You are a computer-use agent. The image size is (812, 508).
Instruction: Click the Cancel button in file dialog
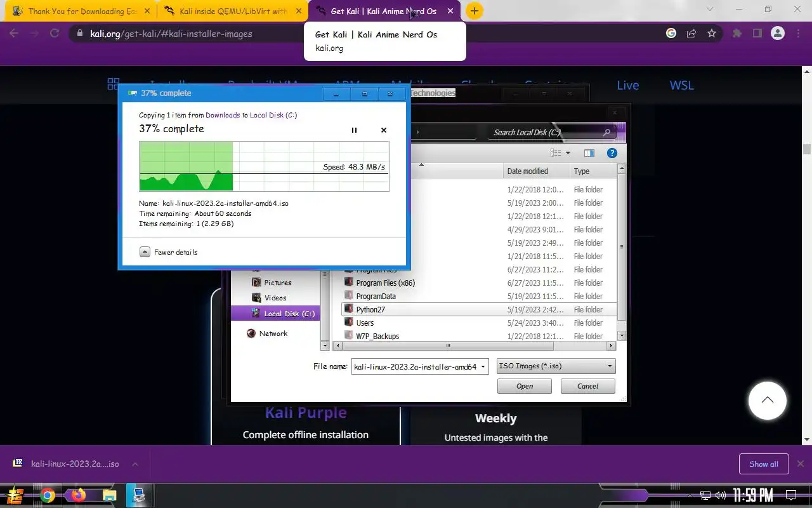(588, 386)
